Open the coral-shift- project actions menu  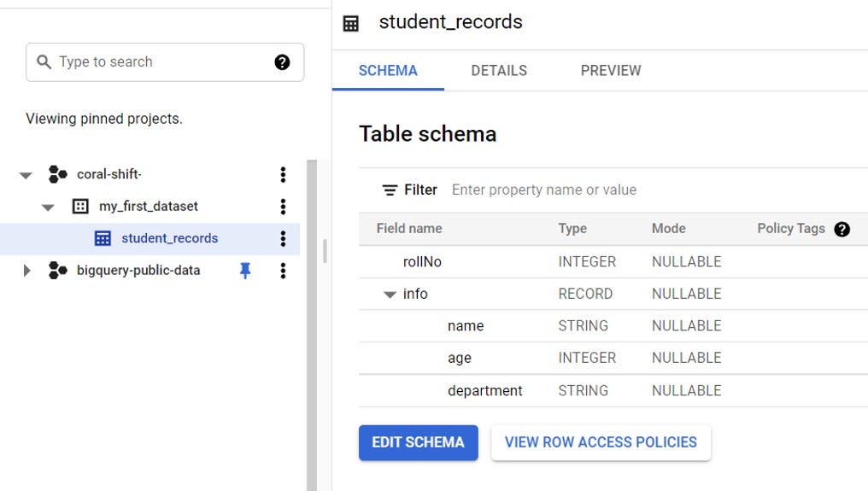point(283,175)
